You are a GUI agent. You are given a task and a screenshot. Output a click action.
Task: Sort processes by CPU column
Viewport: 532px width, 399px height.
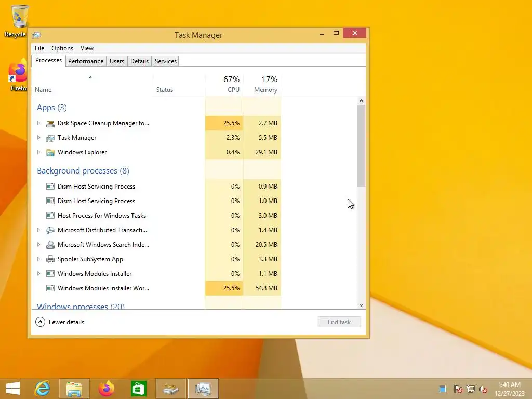(x=224, y=85)
